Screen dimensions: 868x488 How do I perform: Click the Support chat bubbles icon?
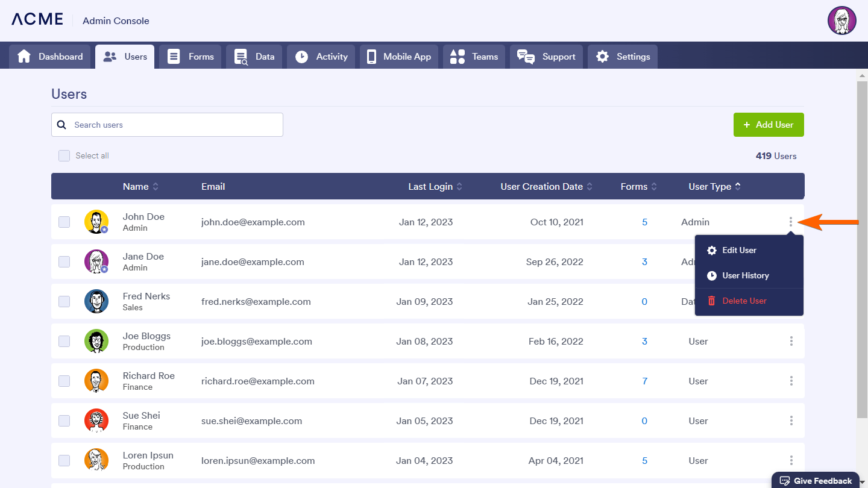point(526,57)
